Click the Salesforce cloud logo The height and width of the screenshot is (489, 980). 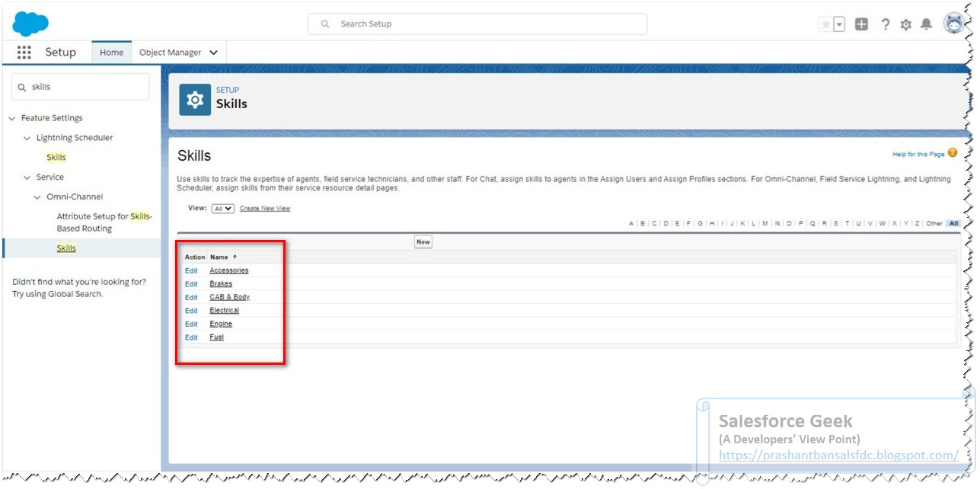30,24
